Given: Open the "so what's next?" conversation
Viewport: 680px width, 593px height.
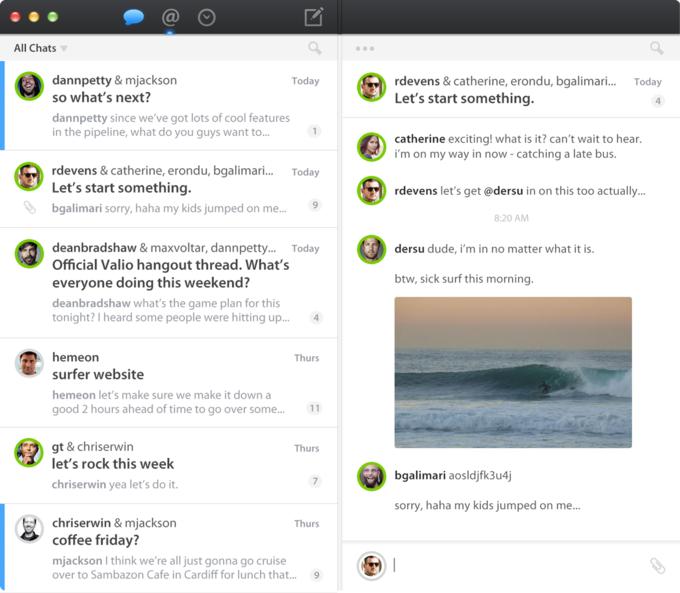Looking at the screenshot, I should click(168, 106).
